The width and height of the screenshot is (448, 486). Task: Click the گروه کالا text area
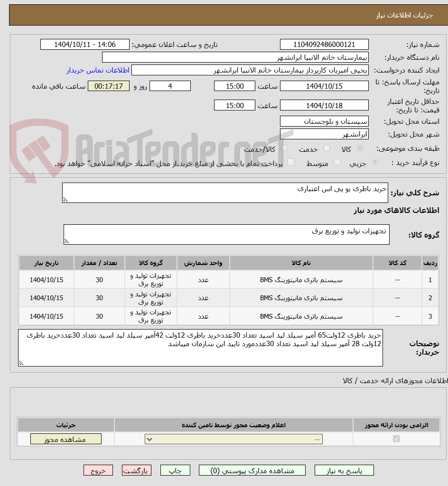pos(226,235)
